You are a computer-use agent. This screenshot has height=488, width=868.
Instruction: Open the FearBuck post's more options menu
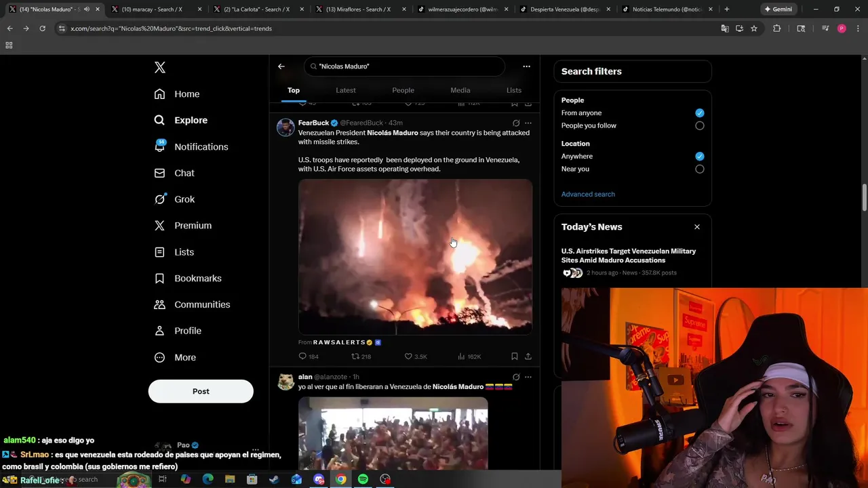coord(528,123)
